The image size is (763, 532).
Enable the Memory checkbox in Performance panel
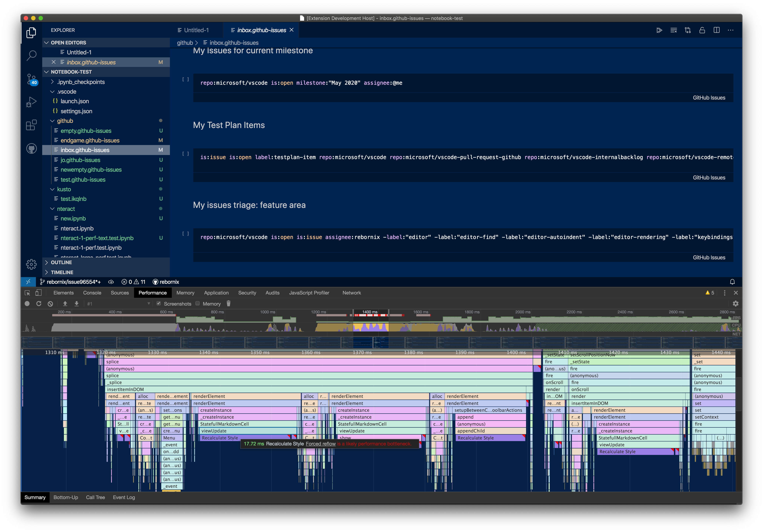click(x=197, y=304)
